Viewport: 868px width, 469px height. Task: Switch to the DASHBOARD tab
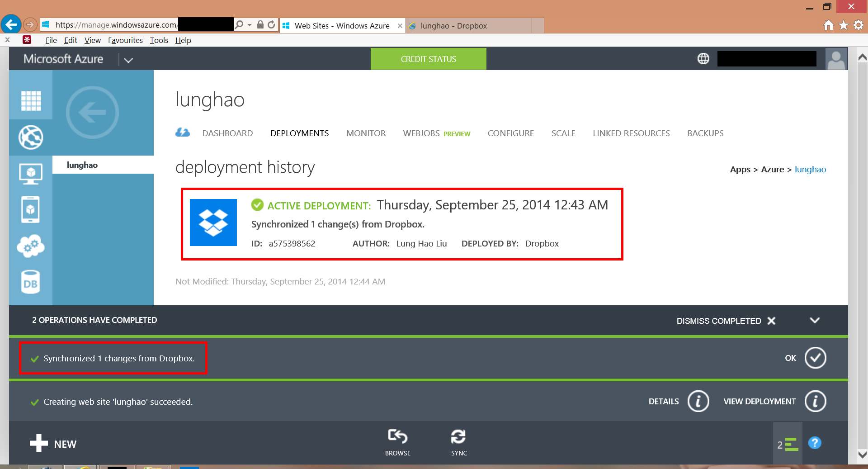(x=227, y=133)
